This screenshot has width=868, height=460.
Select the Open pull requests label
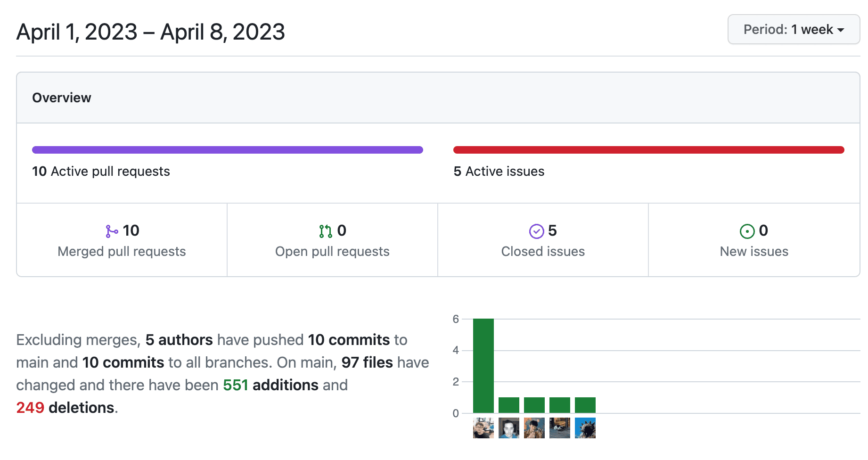332,252
